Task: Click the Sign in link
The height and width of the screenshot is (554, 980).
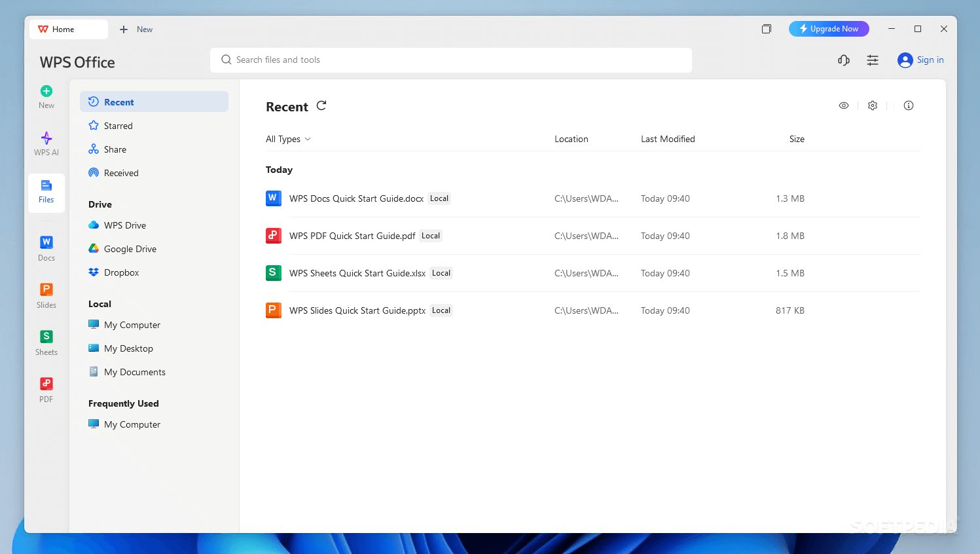Action: [x=930, y=60]
